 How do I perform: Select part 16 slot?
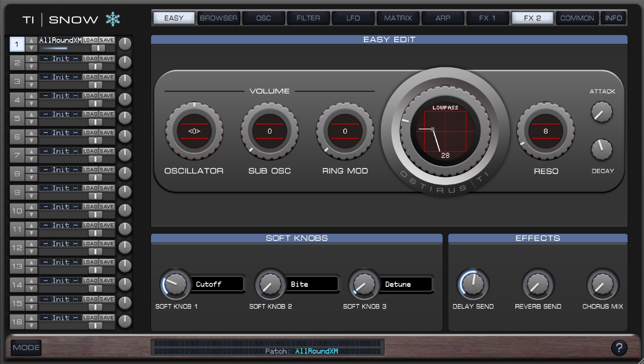pyautogui.click(x=17, y=321)
